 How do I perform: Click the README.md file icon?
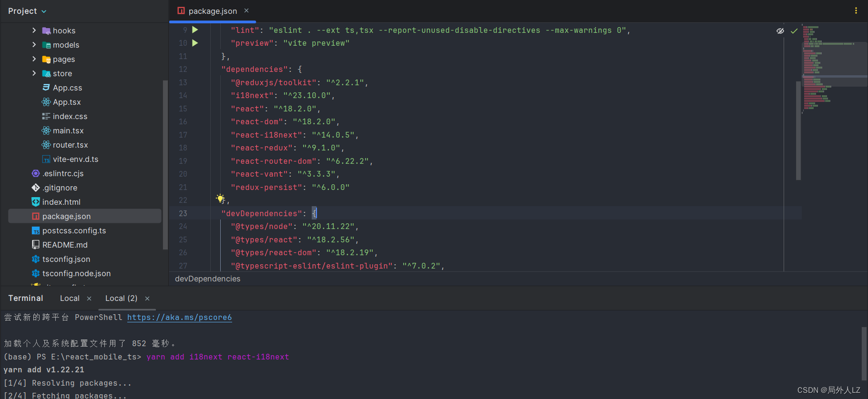tap(36, 245)
